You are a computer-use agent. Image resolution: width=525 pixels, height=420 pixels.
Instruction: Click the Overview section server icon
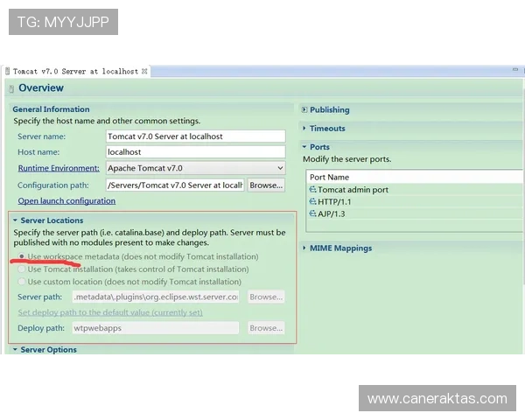click(11, 88)
